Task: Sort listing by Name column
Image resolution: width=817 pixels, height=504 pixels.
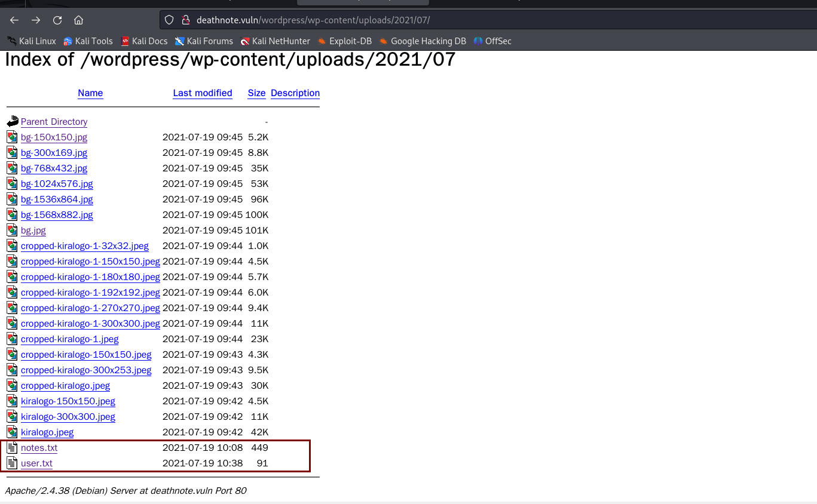Action: tap(90, 93)
